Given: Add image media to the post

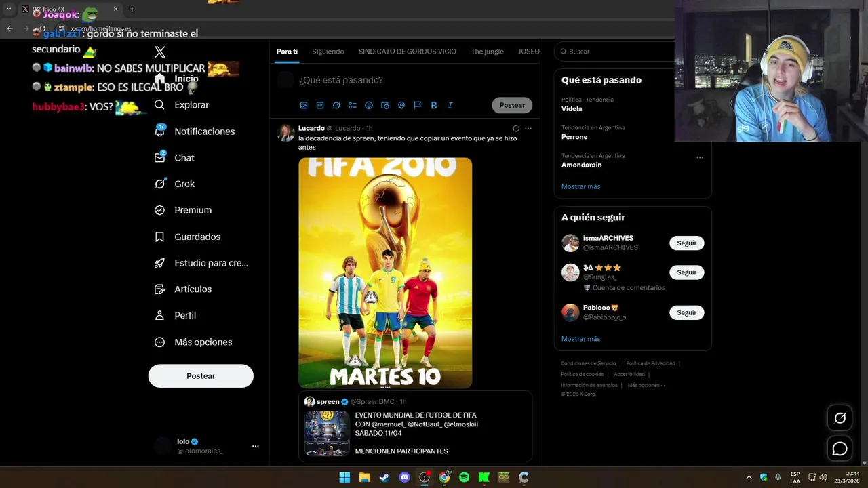Looking at the screenshot, I should [x=304, y=106].
